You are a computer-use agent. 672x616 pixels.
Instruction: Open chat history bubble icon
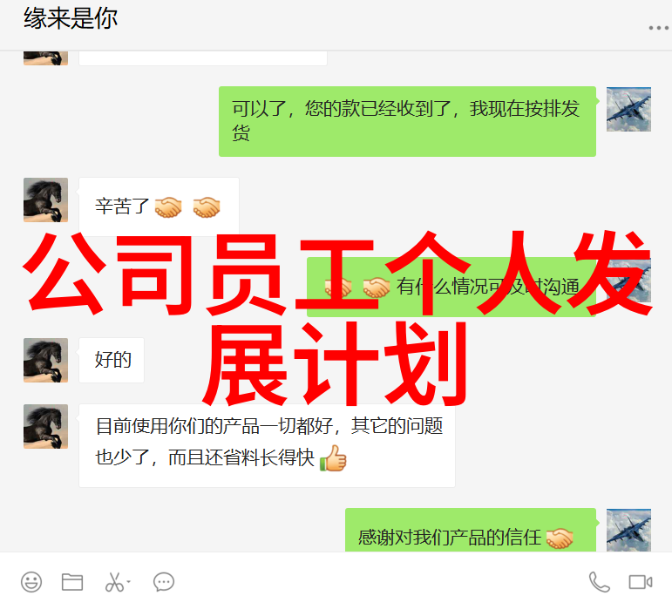164,582
